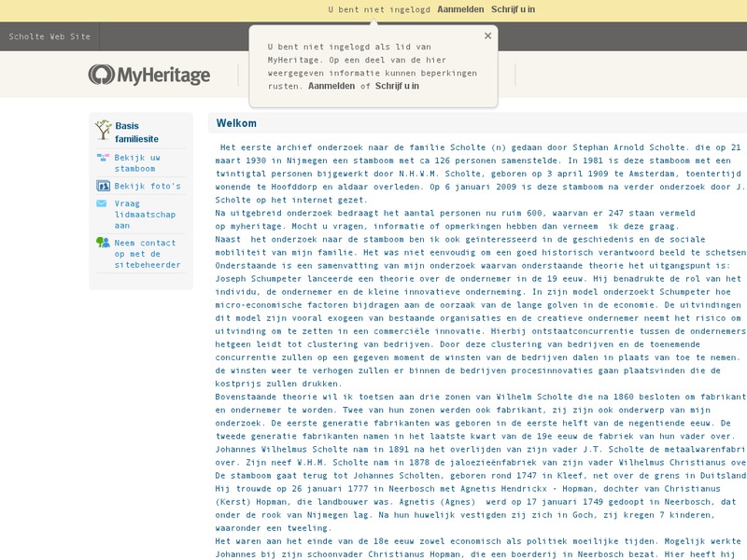Select the stamboom chart icon in the sidebar
The height and width of the screenshot is (560, 747).
point(101,159)
